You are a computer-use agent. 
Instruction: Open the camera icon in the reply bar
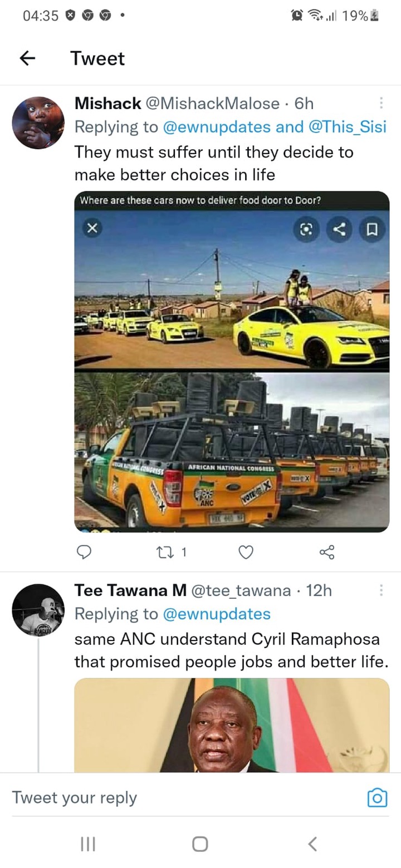[x=377, y=797]
